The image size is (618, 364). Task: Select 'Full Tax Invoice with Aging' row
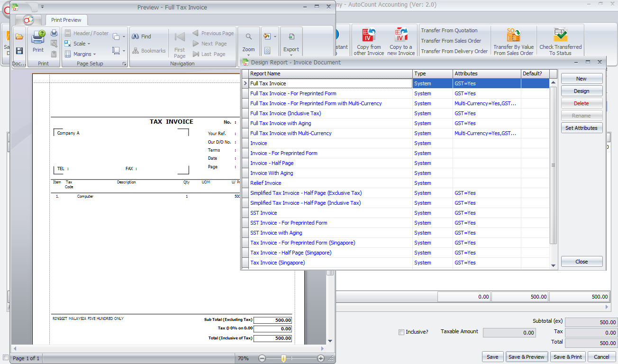pos(396,123)
